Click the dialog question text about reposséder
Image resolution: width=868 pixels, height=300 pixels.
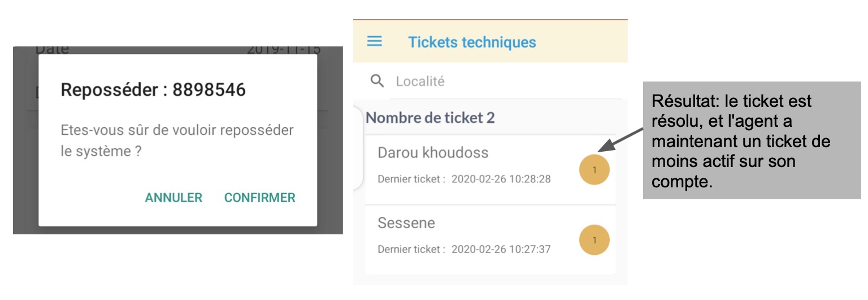pyautogui.click(x=177, y=141)
